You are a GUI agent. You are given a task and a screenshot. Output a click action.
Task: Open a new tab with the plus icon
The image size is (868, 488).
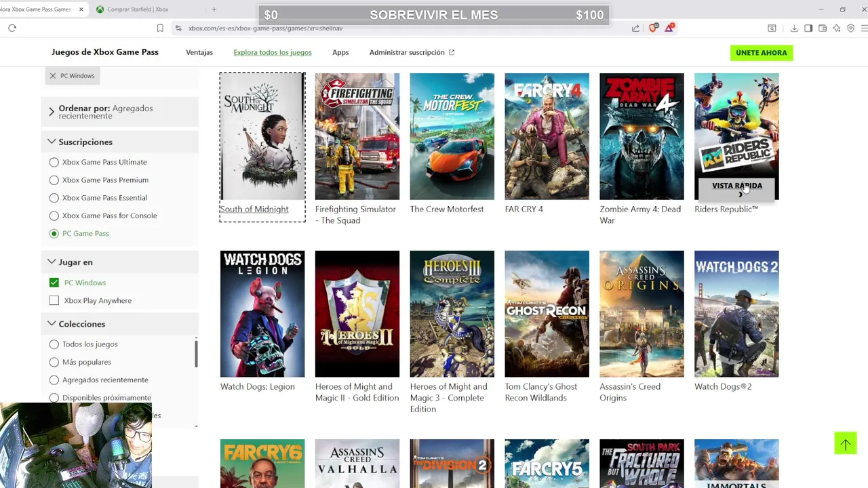click(x=214, y=9)
